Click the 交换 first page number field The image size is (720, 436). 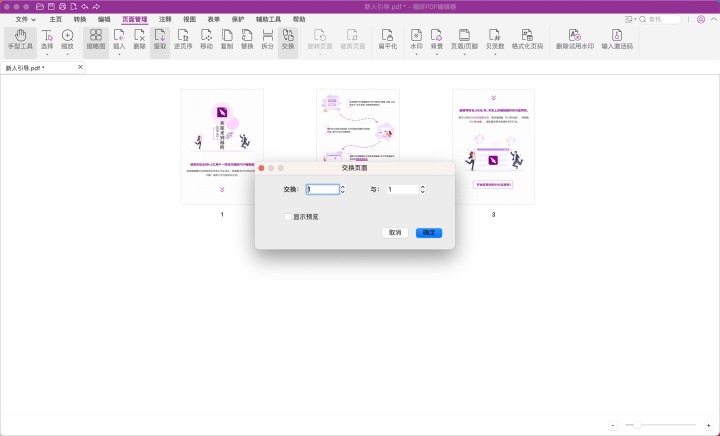tap(322, 189)
